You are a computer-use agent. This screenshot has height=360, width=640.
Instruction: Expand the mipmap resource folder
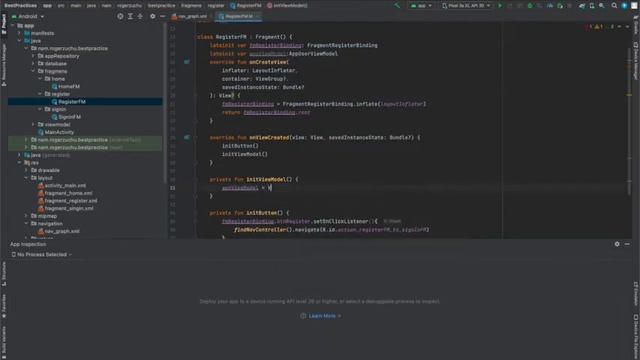(26, 216)
